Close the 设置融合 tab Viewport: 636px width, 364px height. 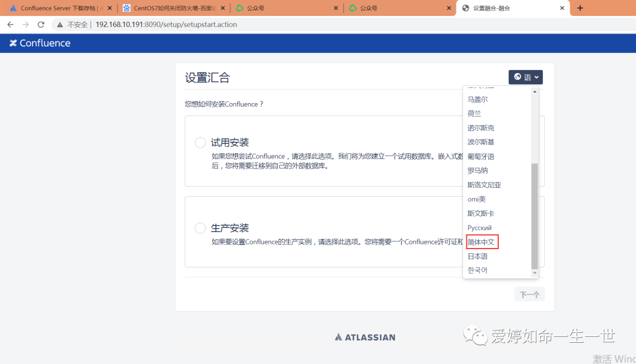tap(562, 8)
